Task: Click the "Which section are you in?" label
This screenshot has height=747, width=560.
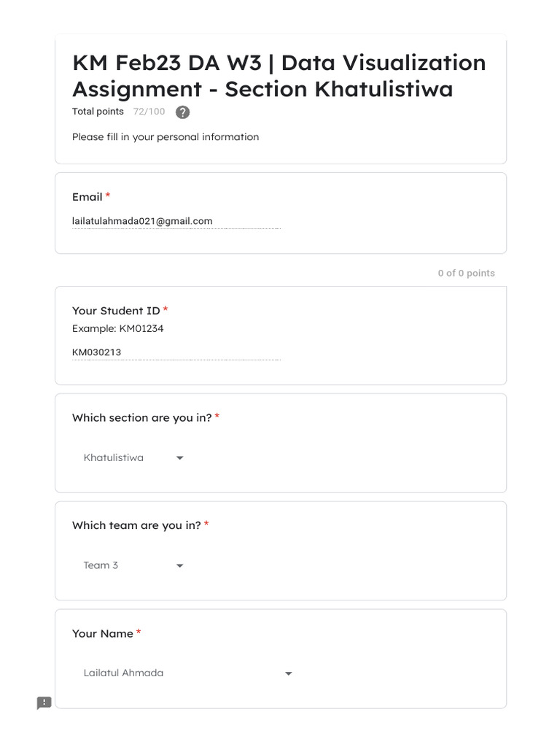Action: pos(142,418)
